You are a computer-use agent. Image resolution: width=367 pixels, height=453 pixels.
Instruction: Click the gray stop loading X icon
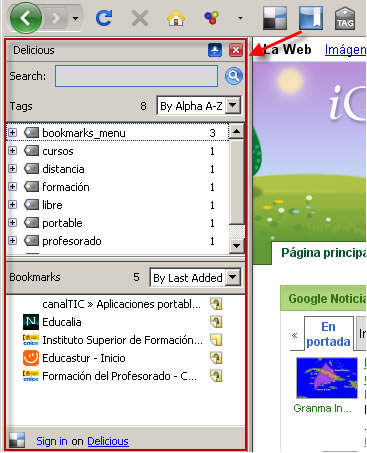[140, 18]
